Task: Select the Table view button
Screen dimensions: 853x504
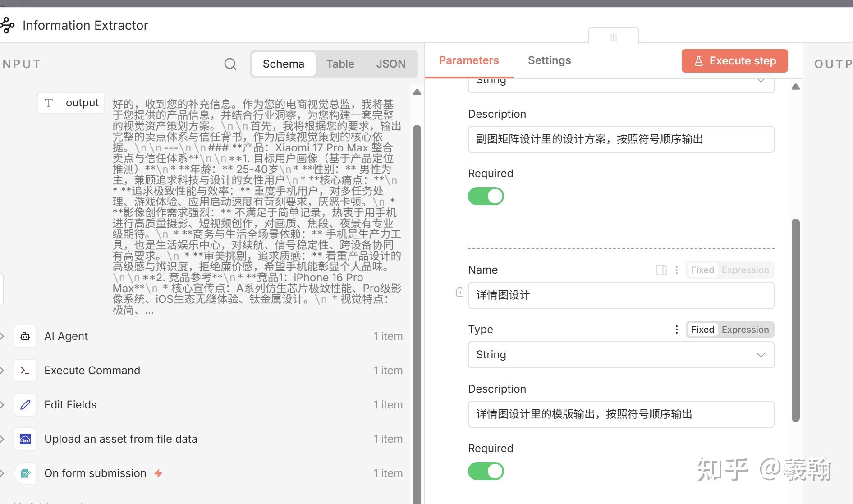Action: point(340,64)
